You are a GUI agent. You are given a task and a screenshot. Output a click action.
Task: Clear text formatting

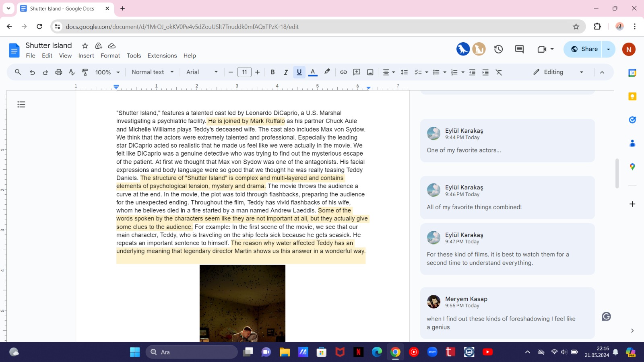click(499, 72)
